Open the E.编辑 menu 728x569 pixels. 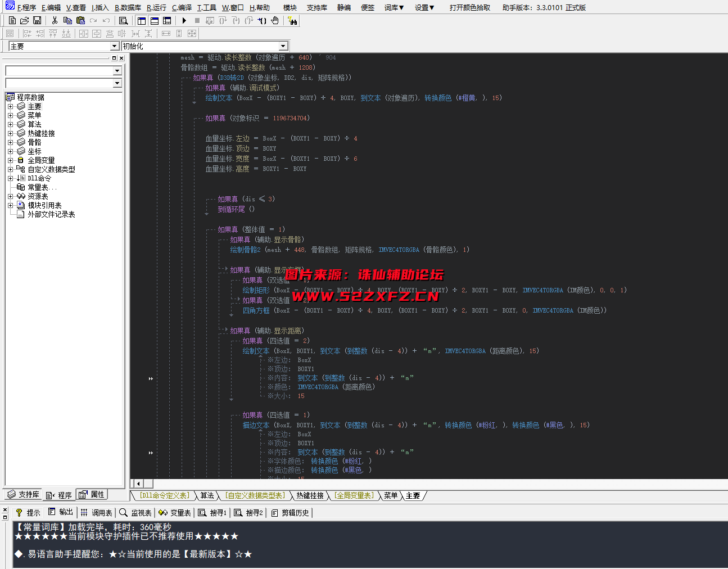[x=51, y=7]
